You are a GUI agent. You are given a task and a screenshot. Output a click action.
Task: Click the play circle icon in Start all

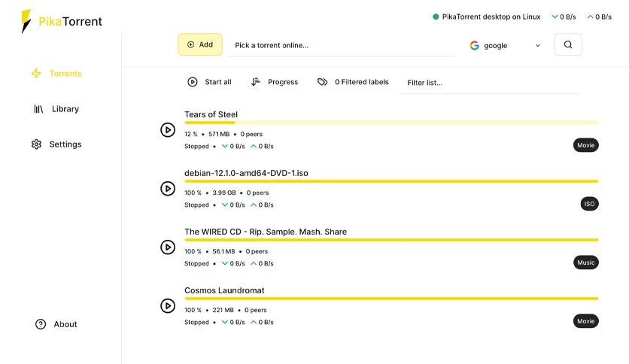(193, 82)
